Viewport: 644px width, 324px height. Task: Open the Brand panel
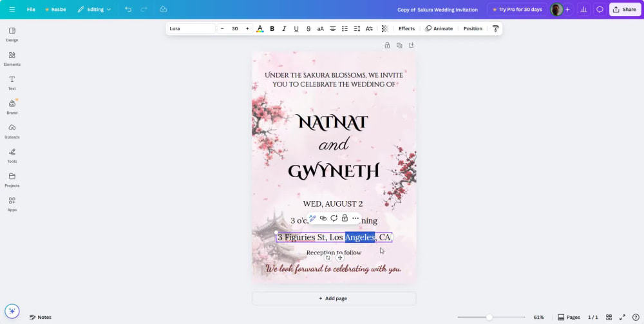[12, 107]
